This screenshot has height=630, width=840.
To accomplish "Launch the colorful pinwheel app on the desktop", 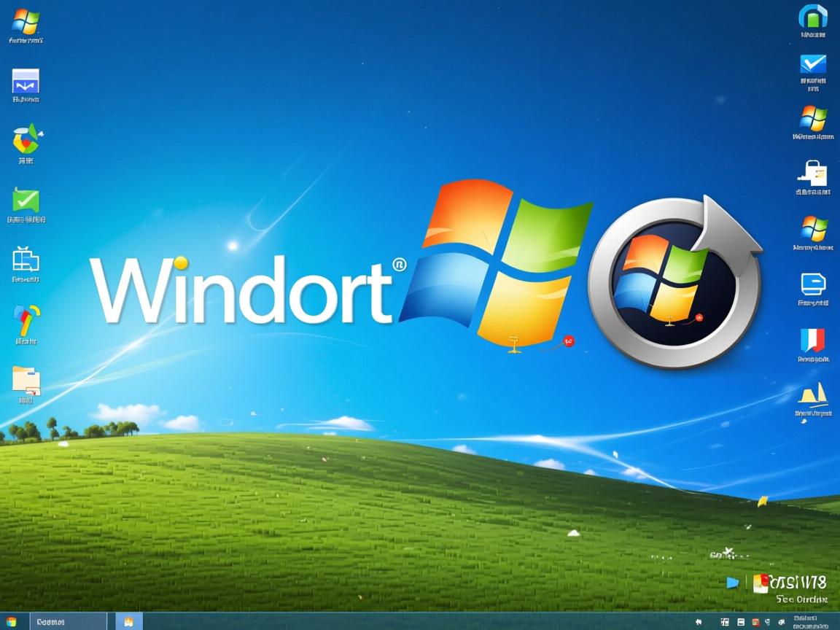I will 26,140.
